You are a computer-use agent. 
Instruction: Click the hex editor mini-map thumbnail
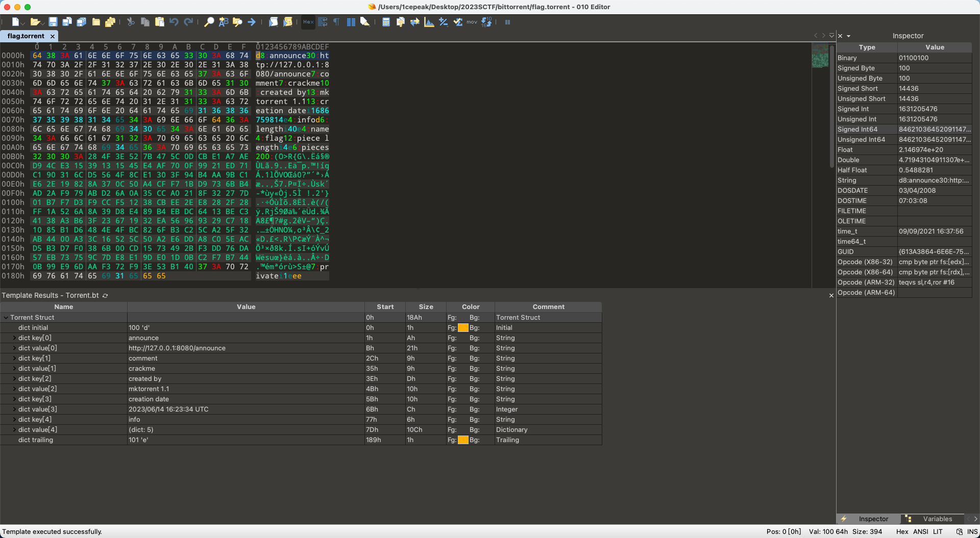(x=820, y=56)
